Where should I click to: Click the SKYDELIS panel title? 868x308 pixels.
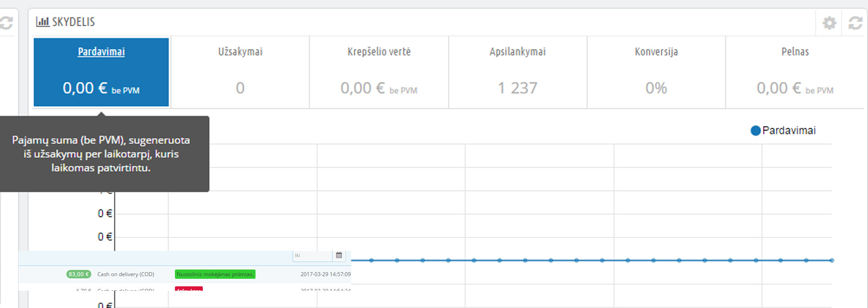pos(74,22)
